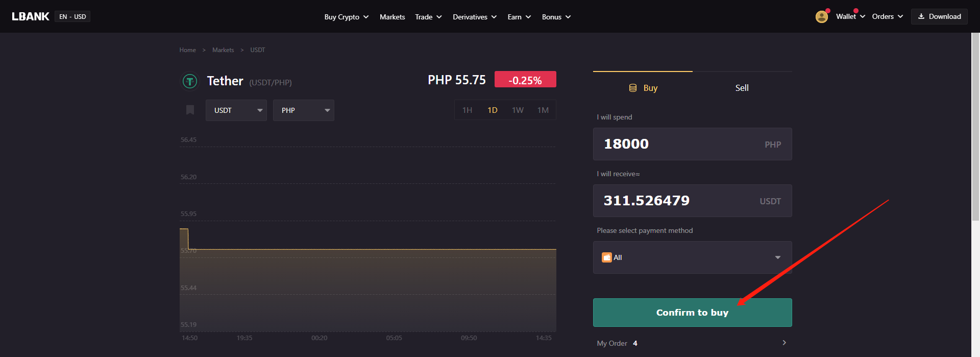The image size is (980, 357).
Task: Click the My Order right chevron
Action: [785, 343]
